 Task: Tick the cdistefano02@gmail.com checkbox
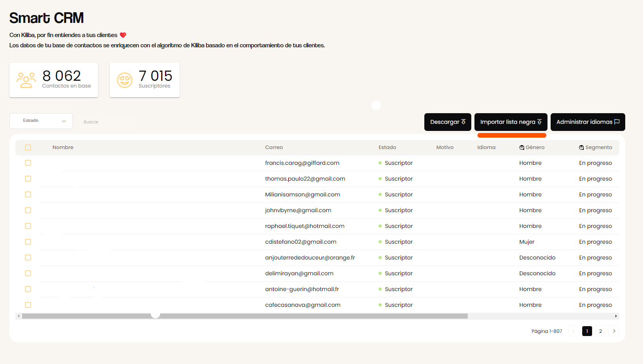coord(28,242)
